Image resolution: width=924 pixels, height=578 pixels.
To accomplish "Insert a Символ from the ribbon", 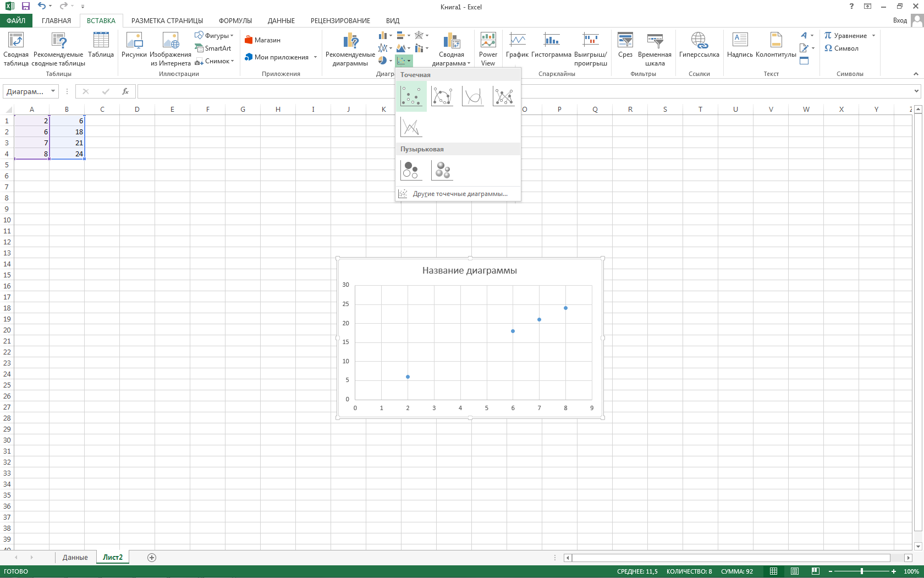I will point(842,48).
